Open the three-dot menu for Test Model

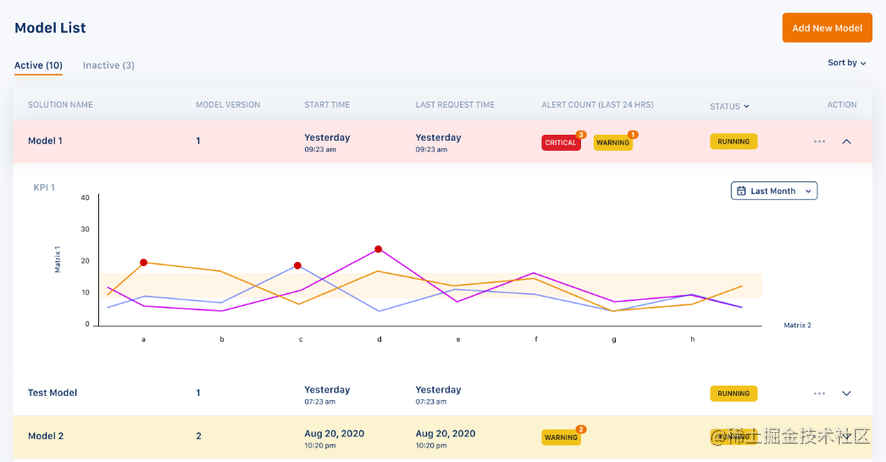(819, 394)
